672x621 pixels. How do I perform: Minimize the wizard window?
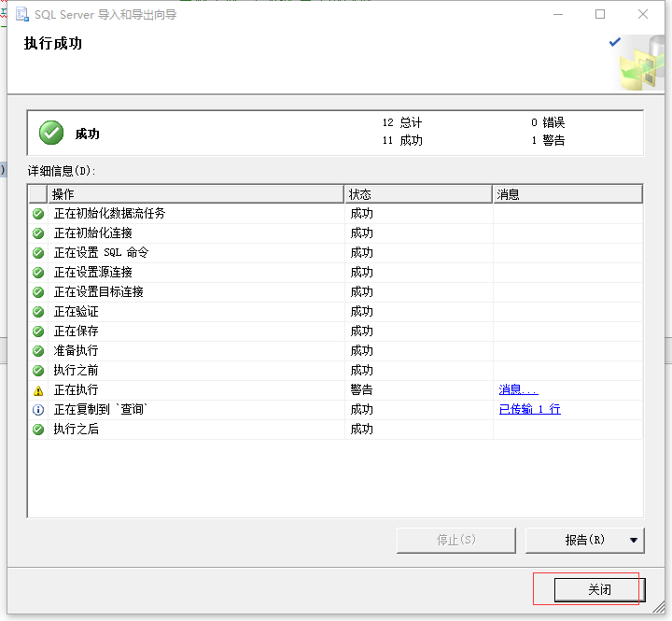(558, 14)
